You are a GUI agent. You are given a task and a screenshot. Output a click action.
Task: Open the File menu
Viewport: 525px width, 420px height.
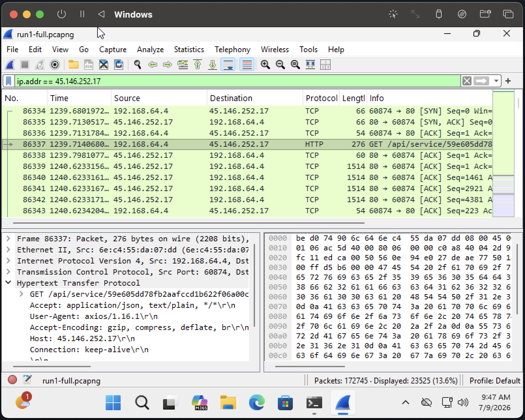pyautogui.click(x=12, y=50)
